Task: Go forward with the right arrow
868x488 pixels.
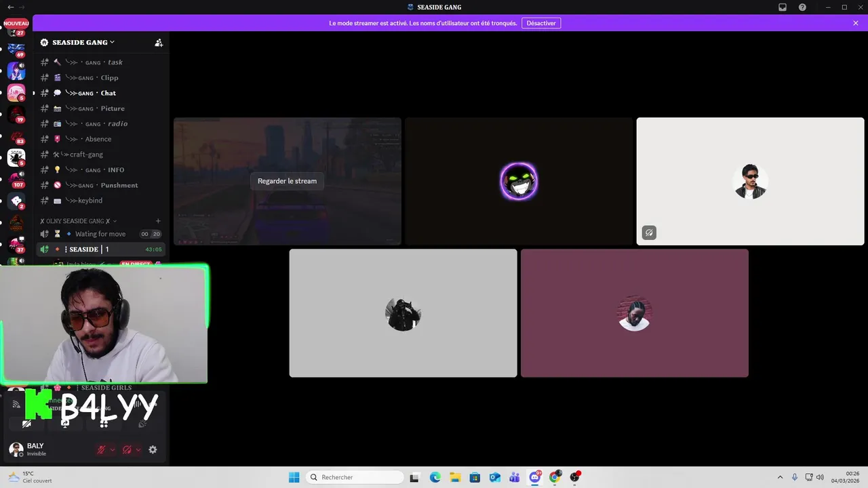Action: pyautogui.click(x=22, y=7)
